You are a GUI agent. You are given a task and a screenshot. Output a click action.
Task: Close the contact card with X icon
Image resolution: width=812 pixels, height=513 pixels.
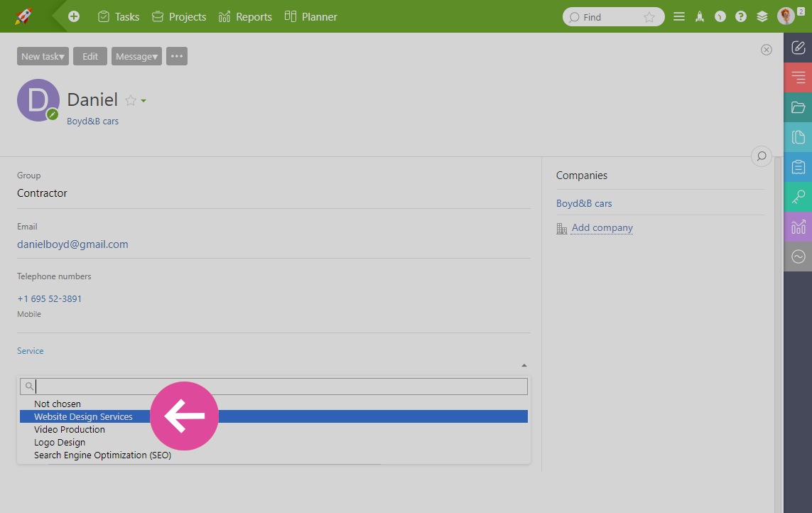tap(767, 50)
